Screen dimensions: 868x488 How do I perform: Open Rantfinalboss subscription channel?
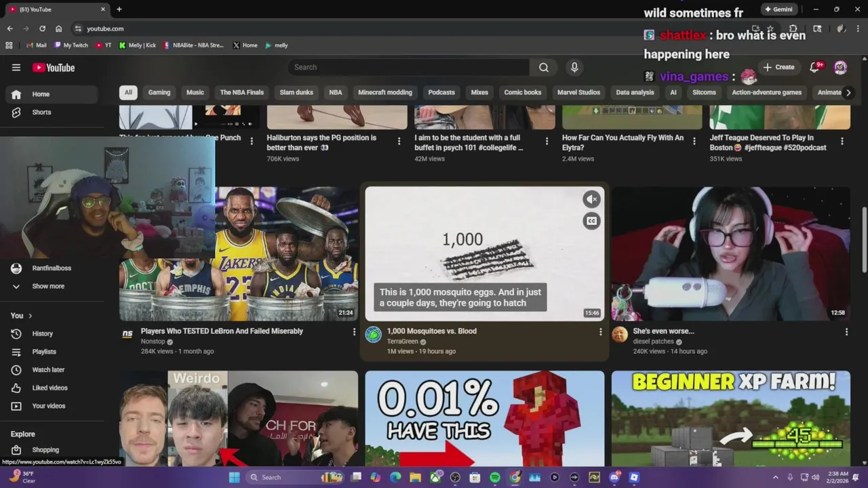point(53,268)
